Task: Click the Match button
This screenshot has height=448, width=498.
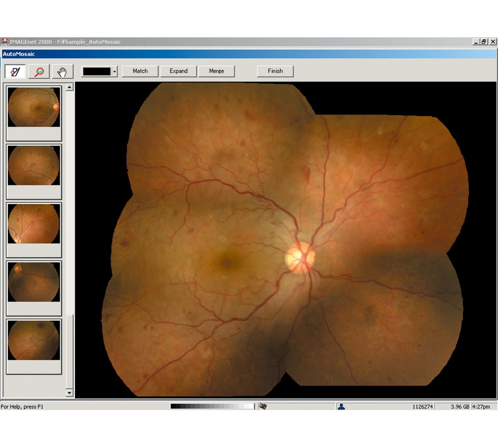Action: point(140,71)
